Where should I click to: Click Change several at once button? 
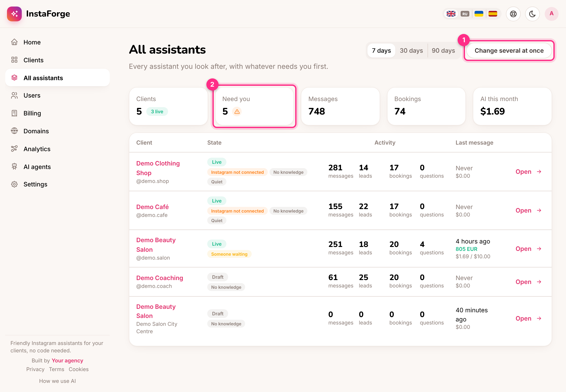509,51
